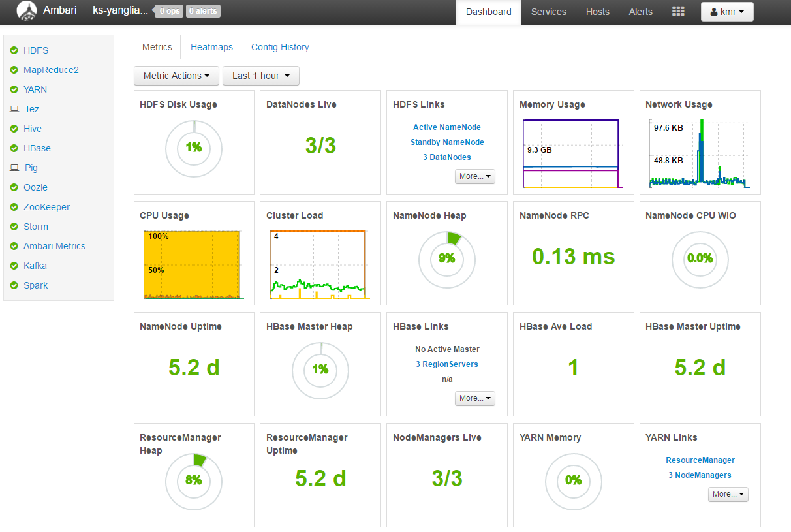Image resolution: width=791 pixels, height=532 pixels.
Task: Open the HDFS service link
Action: 36,50
